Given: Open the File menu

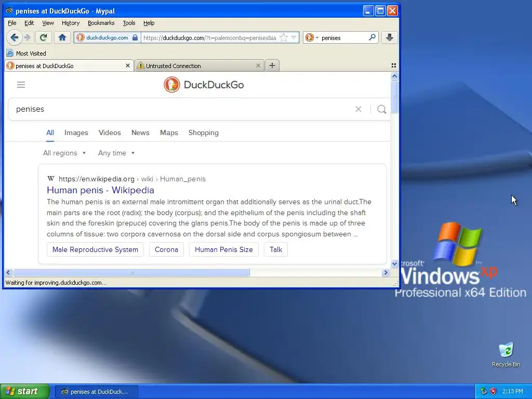Looking at the screenshot, I should pos(12,23).
